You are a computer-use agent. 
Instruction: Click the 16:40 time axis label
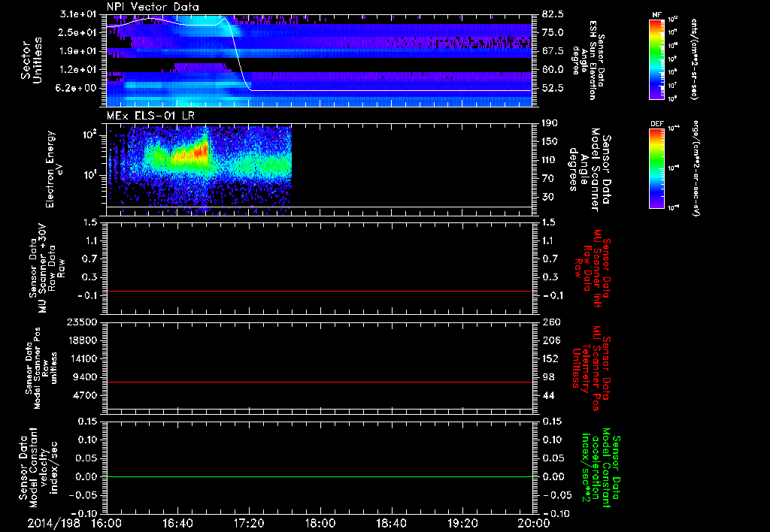(x=177, y=523)
